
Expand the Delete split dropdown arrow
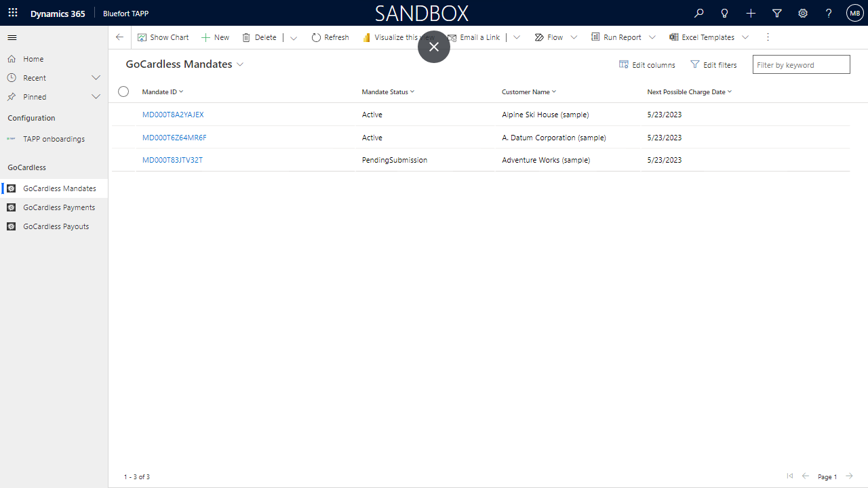coord(294,38)
